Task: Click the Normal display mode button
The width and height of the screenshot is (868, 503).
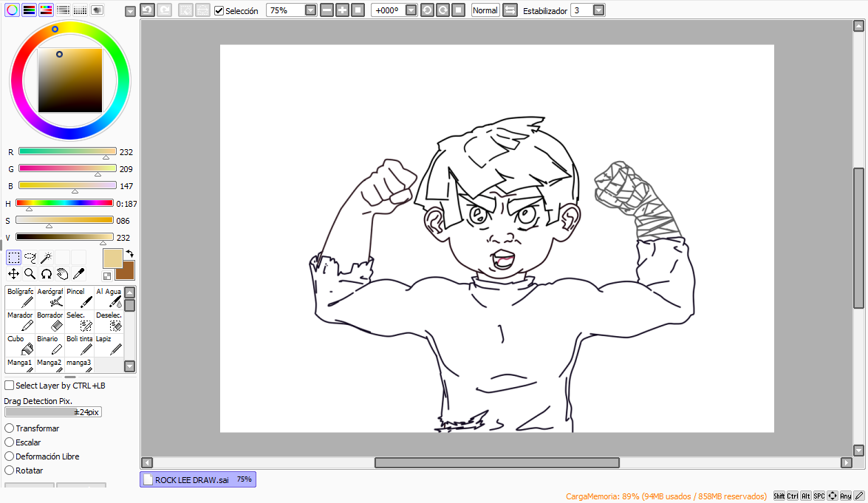Action: 485,10
